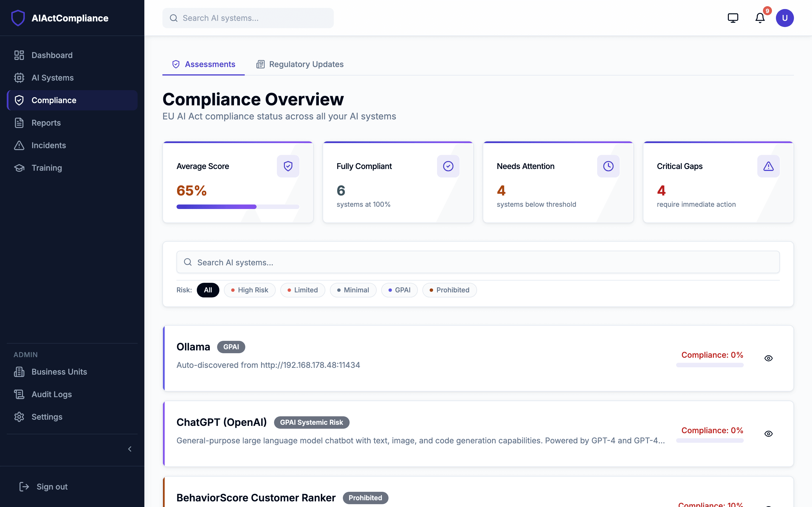Select AI Systems in the sidebar
The image size is (812, 507).
53,77
